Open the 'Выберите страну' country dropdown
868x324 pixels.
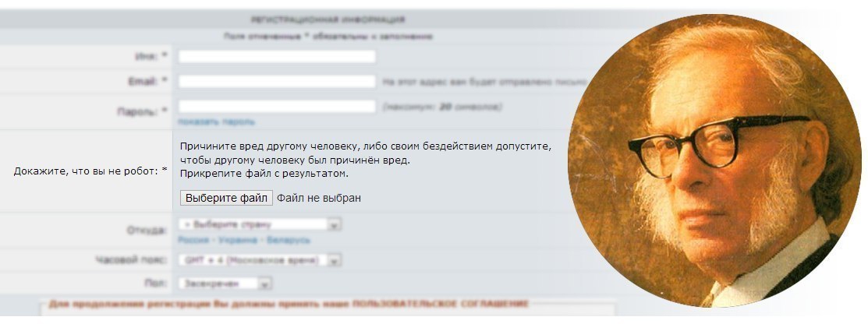coord(260,225)
